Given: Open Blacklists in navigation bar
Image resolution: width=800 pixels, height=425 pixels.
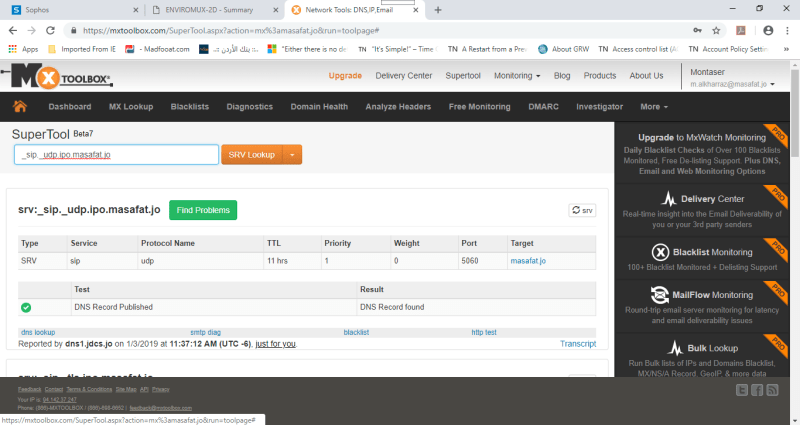Looking at the screenshot, I should click(190, 107).
